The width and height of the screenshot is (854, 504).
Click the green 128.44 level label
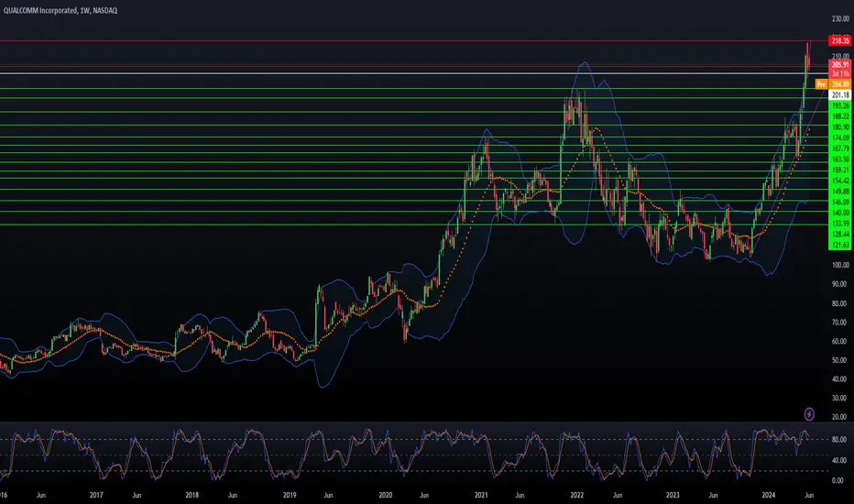click(x=840, y=235)
